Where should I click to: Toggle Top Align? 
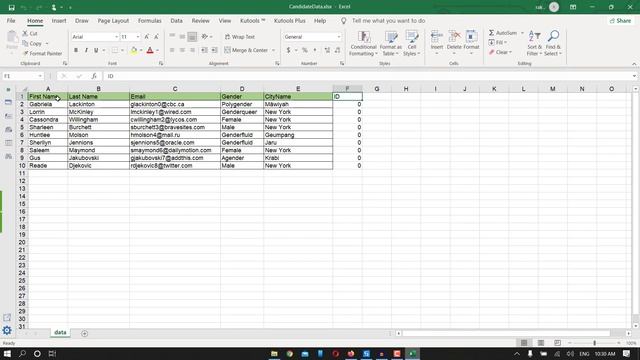point(172,36)
